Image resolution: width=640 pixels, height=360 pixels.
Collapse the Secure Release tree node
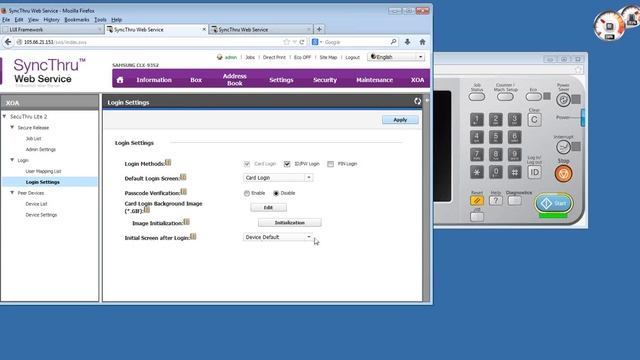12,127
